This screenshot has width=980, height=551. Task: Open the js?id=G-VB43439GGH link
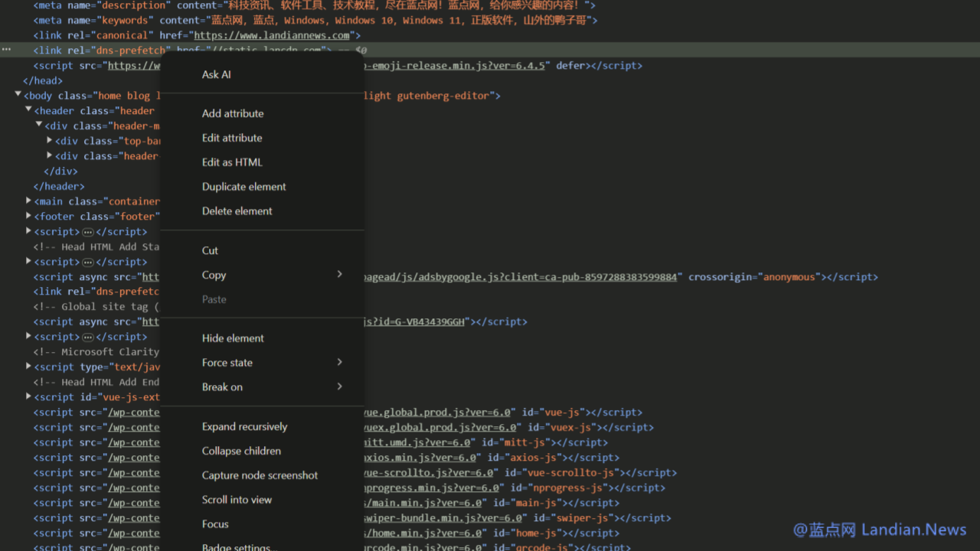click(x=414, y=322)
